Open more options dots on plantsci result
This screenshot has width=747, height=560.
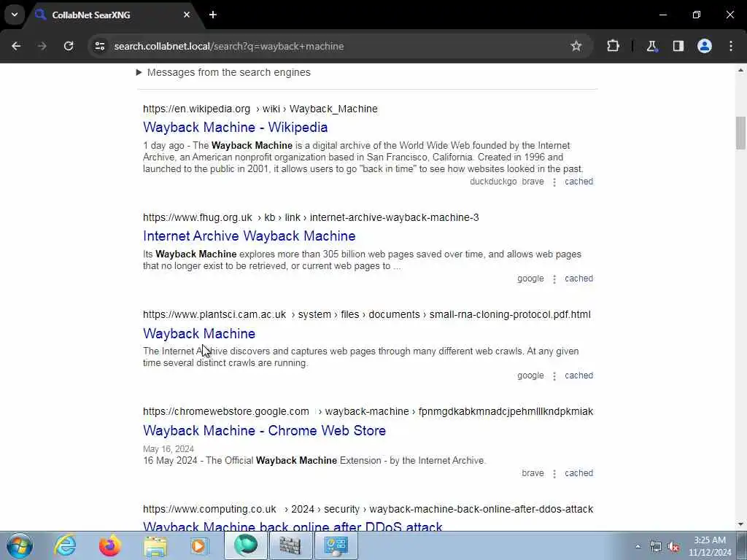pyautogui.click(x=554, y=376)
